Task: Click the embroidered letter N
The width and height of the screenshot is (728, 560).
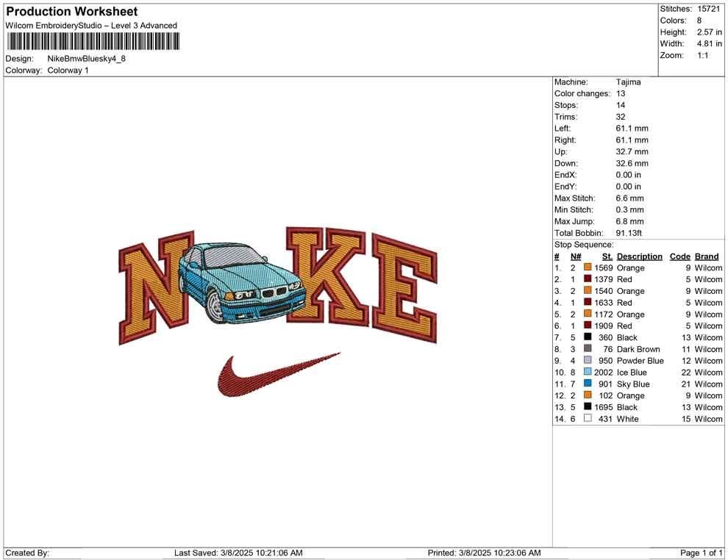Action: pos(157,287)
